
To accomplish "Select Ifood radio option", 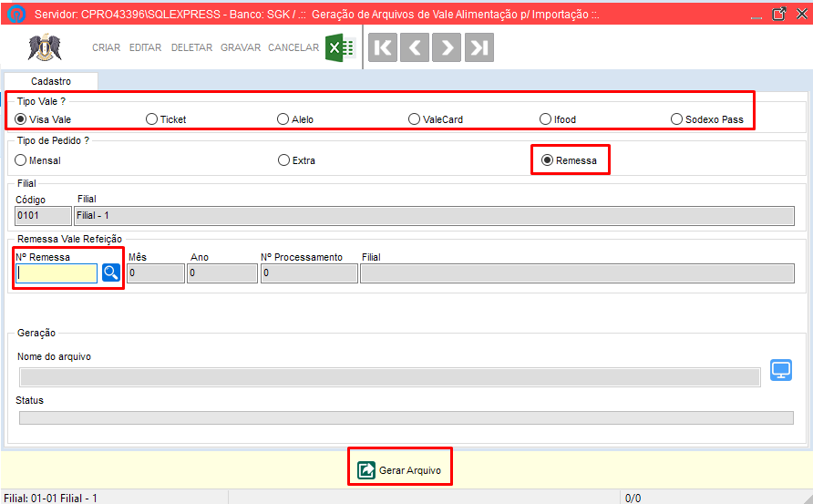I will click(x=558, y=119).
